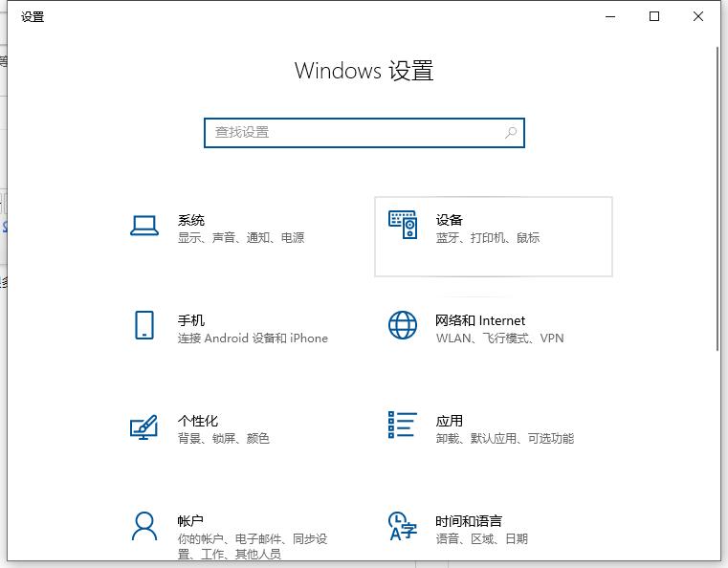The width and height of the screenshot is (728, 568).
Task: Click the vertical scrollbar of the settings window
Action: click(717, 200)
